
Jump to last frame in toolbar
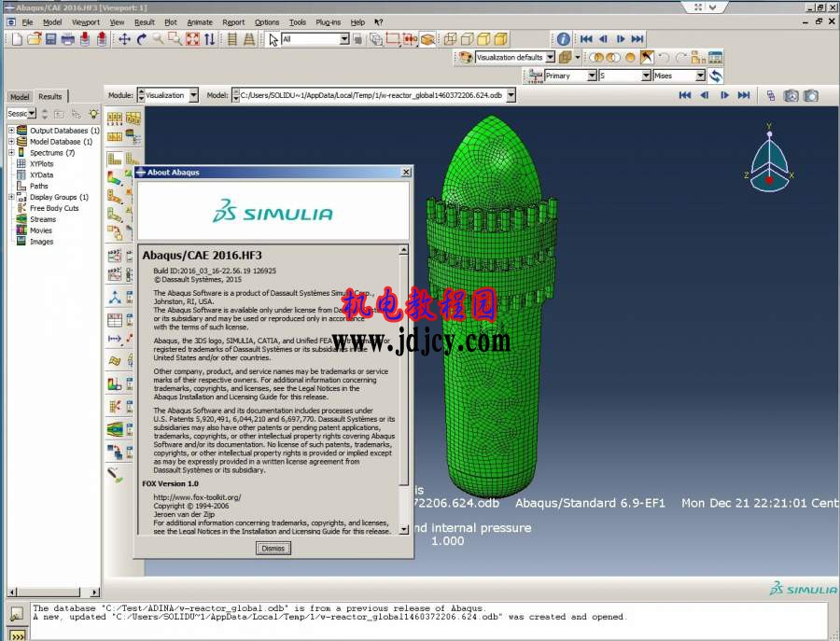point(637,39)
